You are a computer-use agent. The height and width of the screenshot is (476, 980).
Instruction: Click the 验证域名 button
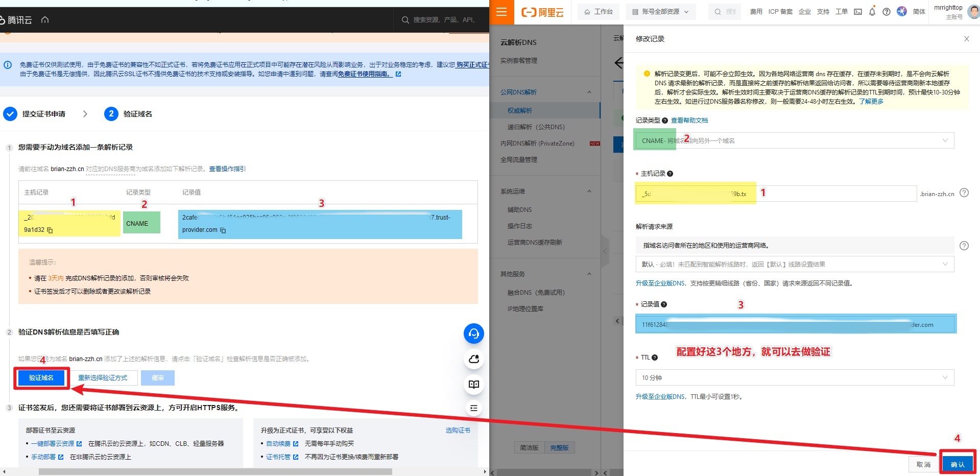(x=41, y=377)
